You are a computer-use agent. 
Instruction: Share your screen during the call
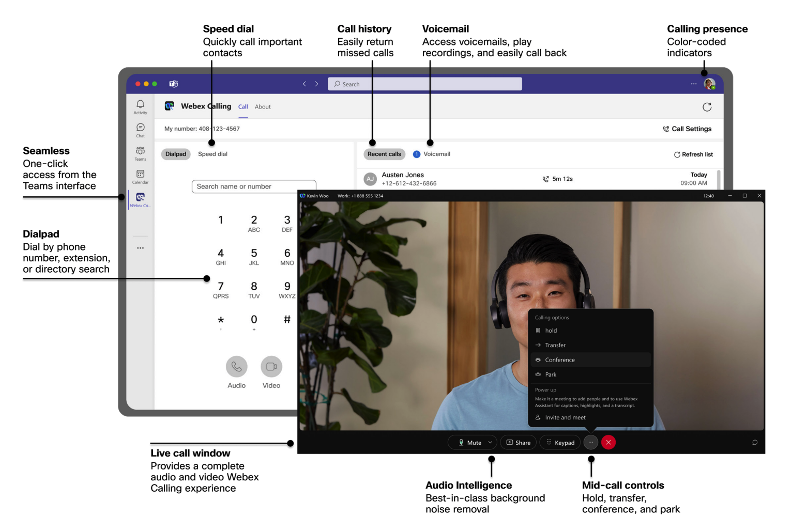point(518,442)
